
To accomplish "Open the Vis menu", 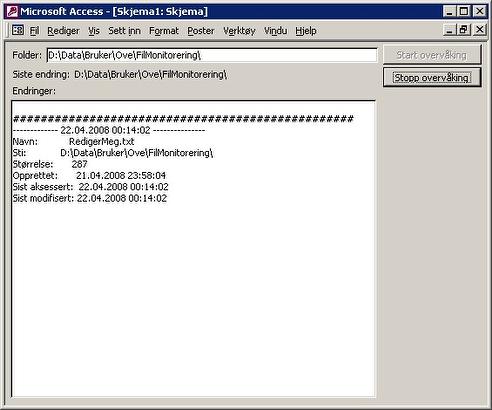I will [x=94, y=31].
